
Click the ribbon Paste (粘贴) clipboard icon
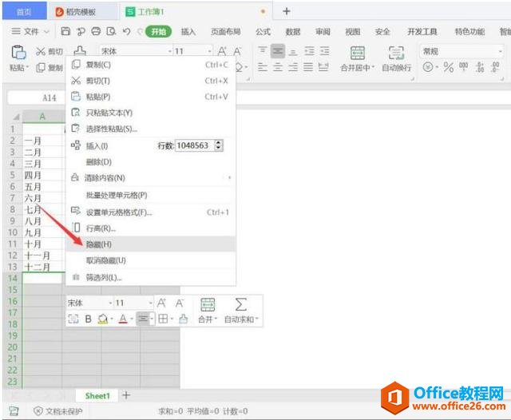coord(18,52)
